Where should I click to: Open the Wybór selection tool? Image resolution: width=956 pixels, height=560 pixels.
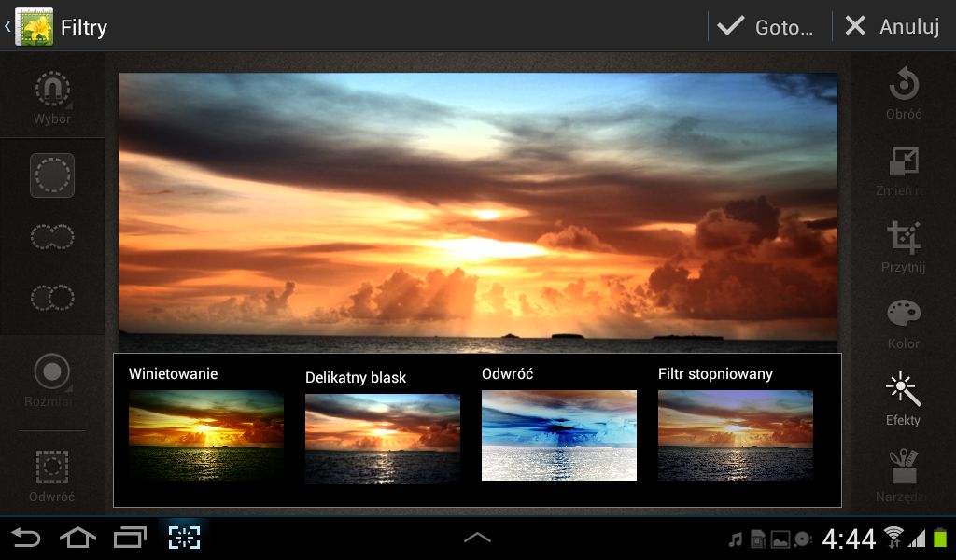point(52,97)
